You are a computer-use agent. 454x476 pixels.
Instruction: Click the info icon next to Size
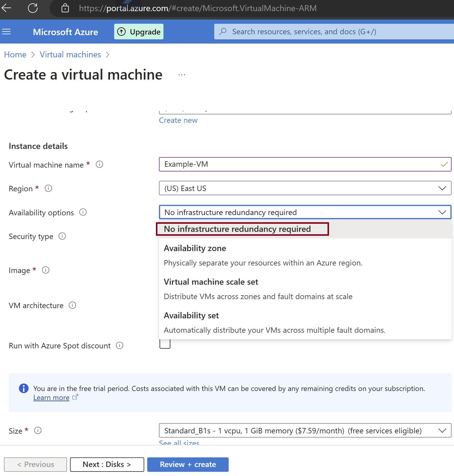pyautogui.click(x=38, y=431)
